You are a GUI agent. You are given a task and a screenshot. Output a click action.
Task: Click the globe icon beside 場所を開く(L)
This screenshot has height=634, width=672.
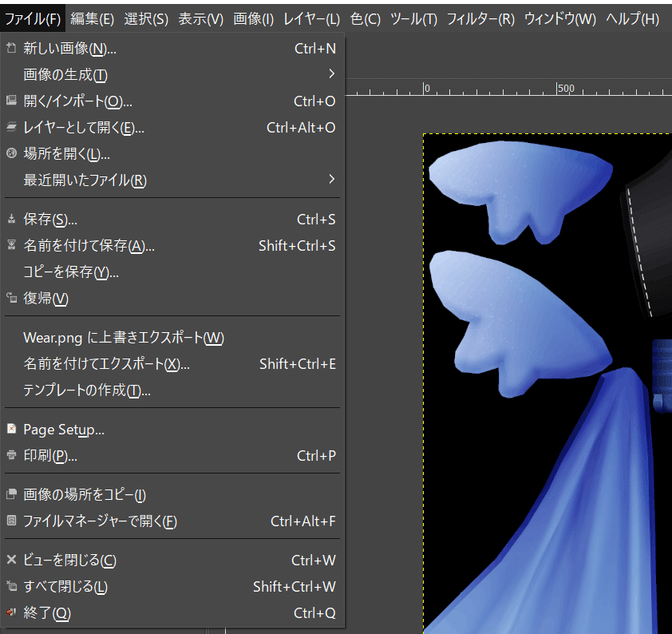(11, 153)
